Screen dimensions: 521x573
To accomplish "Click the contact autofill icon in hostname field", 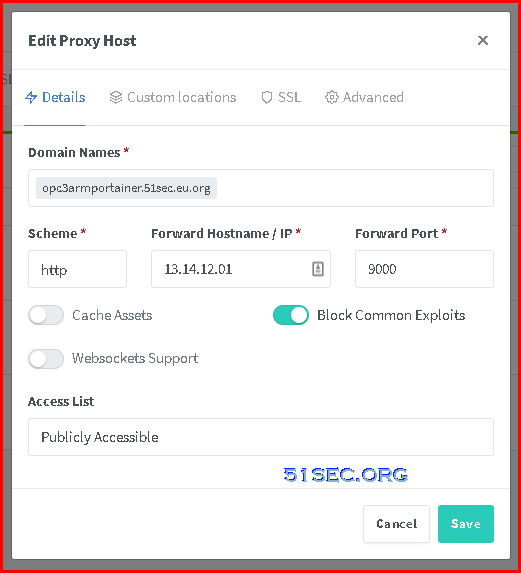I will click(x=318, y=269).
